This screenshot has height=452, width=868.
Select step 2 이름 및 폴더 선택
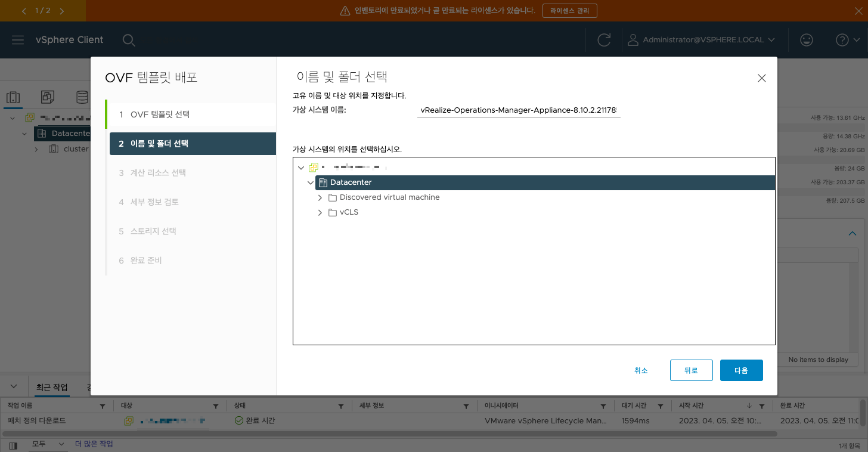click(x=193, y=144)
